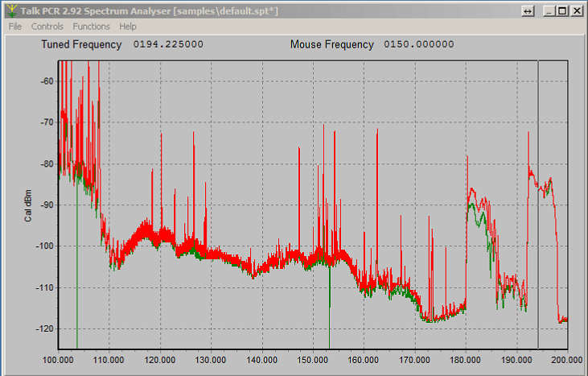Image resolution: width=588 pixels, height=376 pixels.
Task: Click the -120 label on dBm axis
Action: [x=44, y=328]
